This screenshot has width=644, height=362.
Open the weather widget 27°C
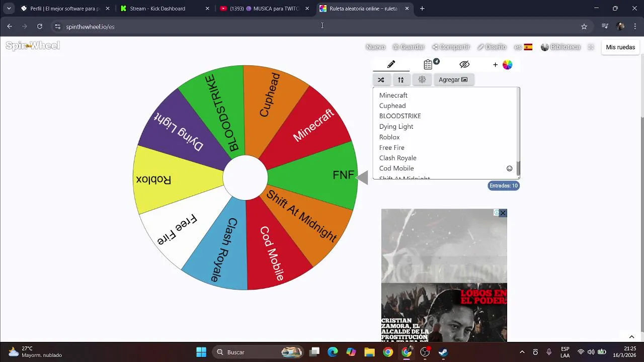[35, 352]
